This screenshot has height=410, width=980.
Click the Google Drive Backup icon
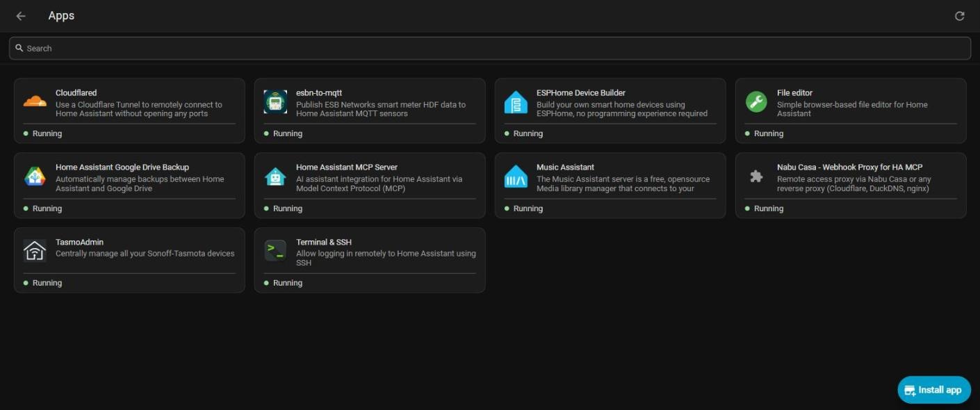pyautogui.click(x=35, y=177)
